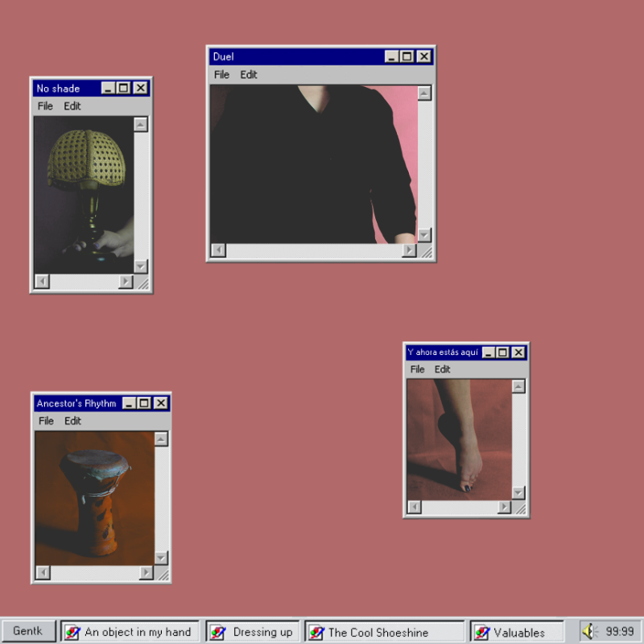Click the speaker volume icon in the tray
The image size is (644, 644).
[590, 631]
